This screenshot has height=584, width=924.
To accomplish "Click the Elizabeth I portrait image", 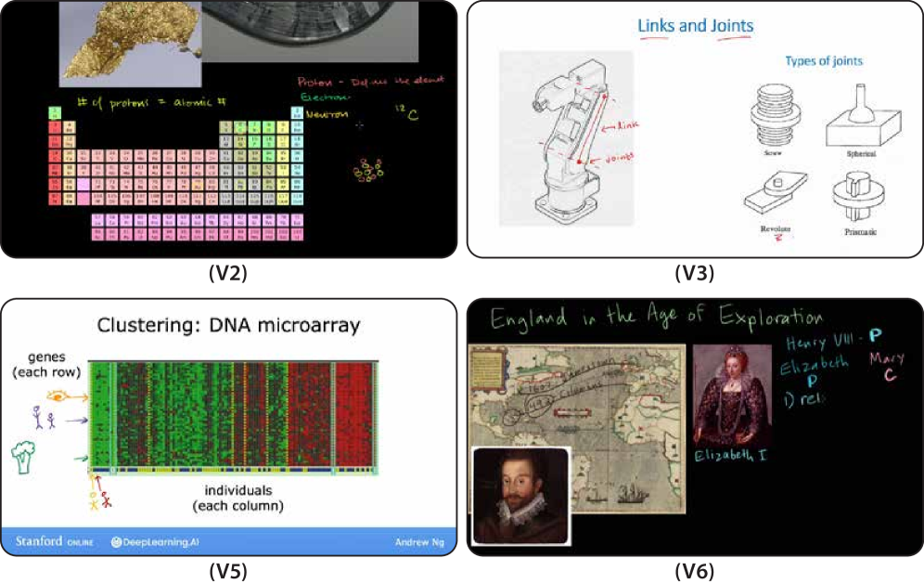I will pyautogui.click(x=732, y=396).
